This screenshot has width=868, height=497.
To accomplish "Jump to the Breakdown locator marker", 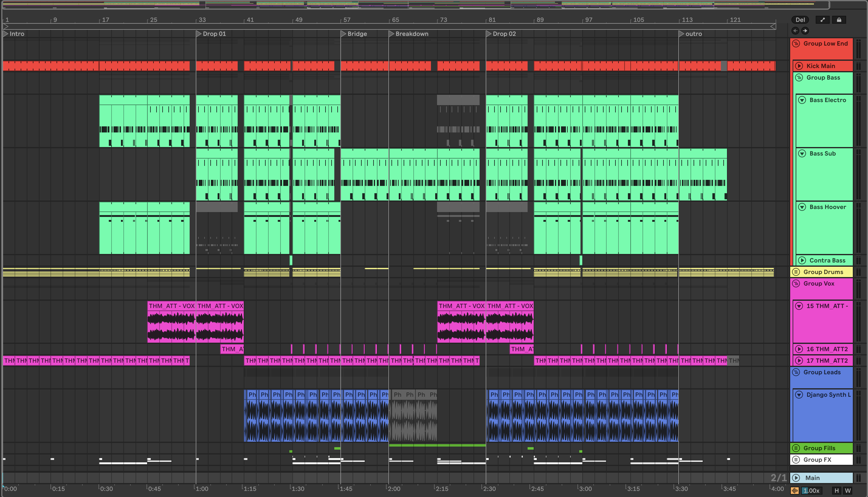I will click(392, 34).
